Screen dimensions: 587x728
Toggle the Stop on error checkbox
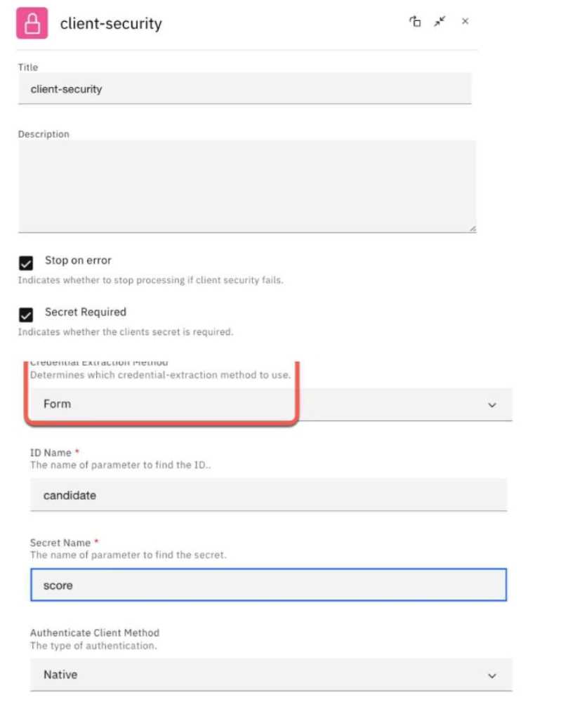26,263
